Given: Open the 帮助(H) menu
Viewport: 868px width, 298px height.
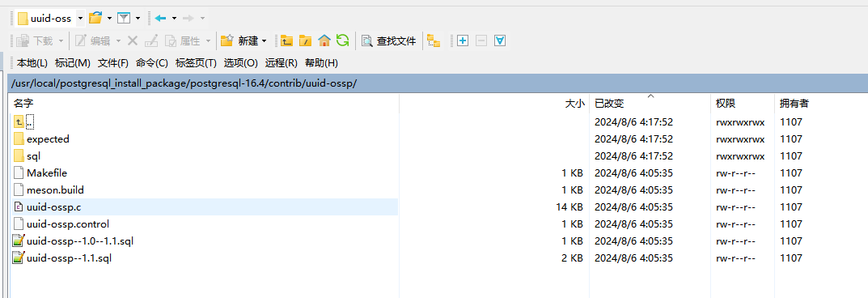Looking at the screenshot, I should (322, 62).
